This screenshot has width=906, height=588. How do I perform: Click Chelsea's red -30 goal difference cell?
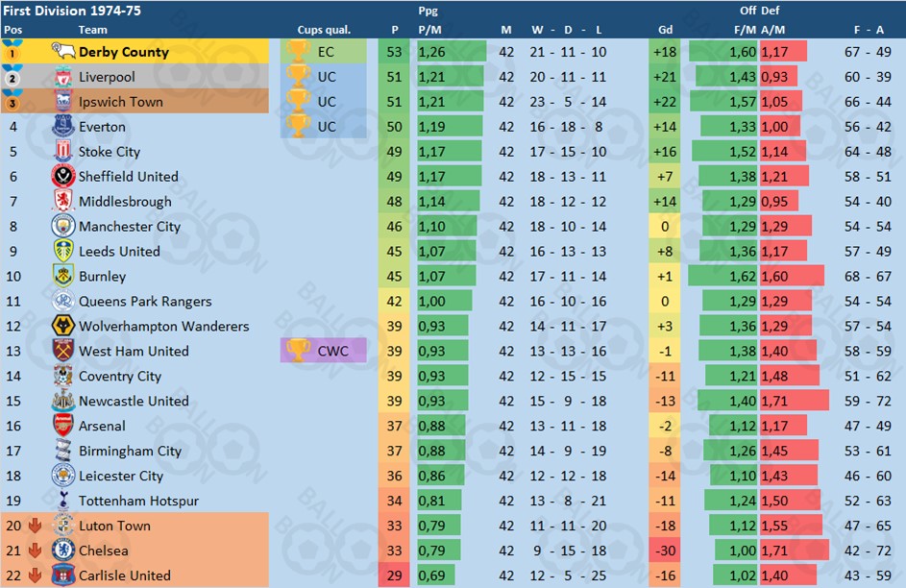[665, 550]
